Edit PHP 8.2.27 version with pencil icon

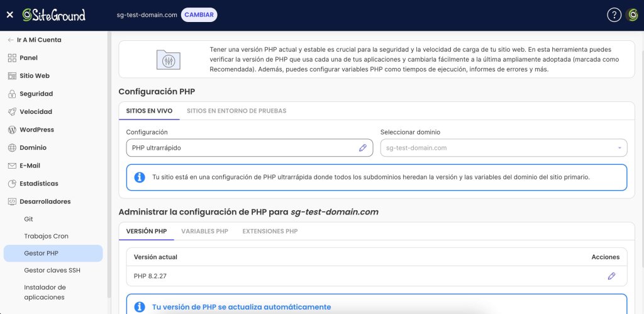pyautogui.click(x=611, y=276)
